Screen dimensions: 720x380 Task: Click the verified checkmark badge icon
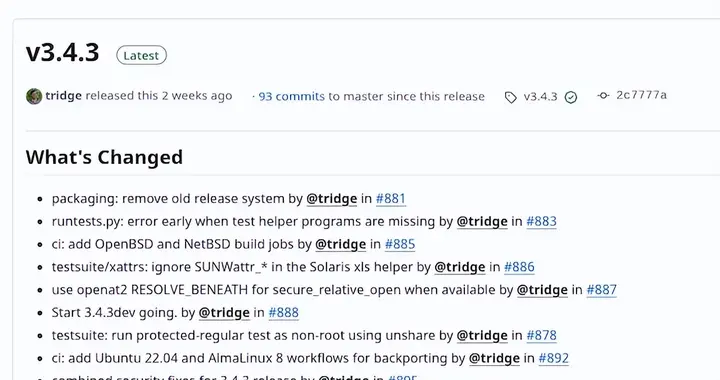click(x=571, y=97)
